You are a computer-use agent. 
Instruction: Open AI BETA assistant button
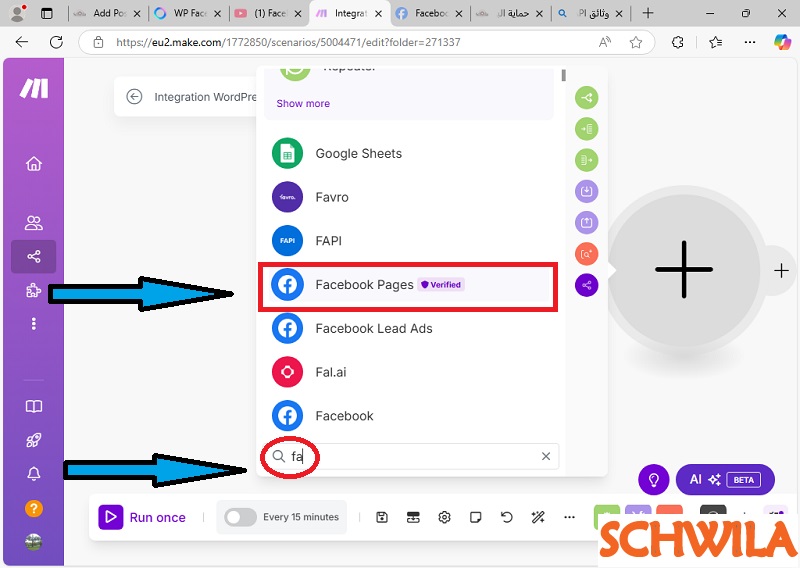(725, 479)
